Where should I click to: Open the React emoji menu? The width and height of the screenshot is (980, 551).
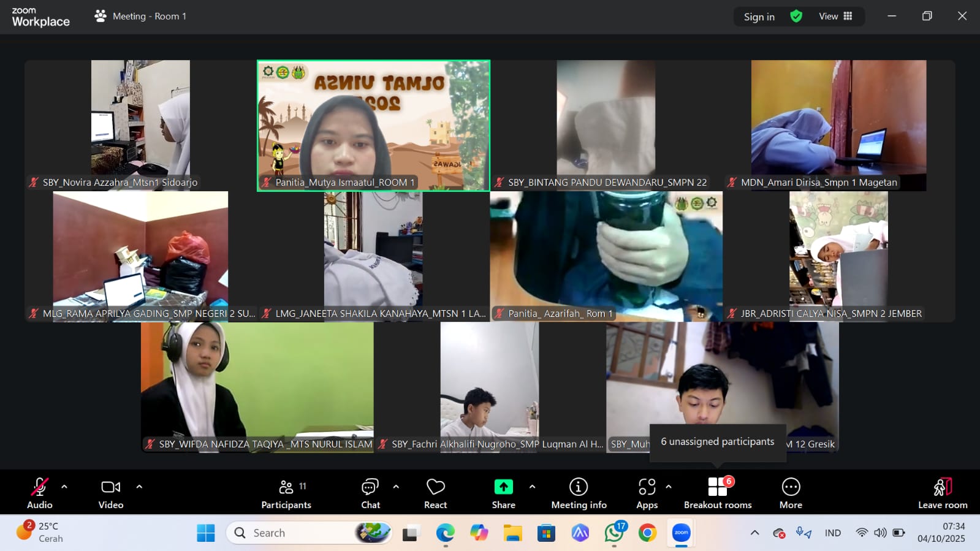[435, 493]
